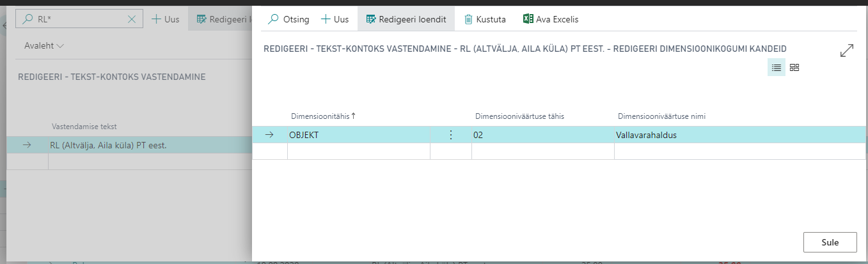Viewport: 868px width, 264px height.
Task: Click the Kustuta trash icon
Action: (x=469, y=19)
